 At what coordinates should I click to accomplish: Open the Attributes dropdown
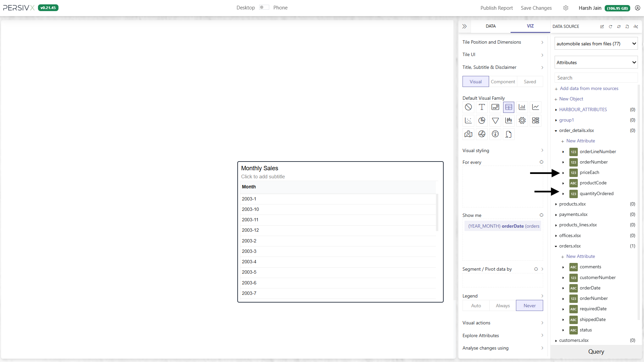[x=596, y=62]
